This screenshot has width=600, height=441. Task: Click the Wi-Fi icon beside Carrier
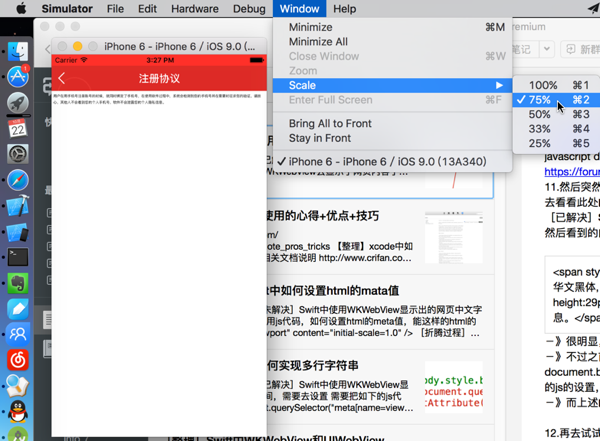coord(84,60)
